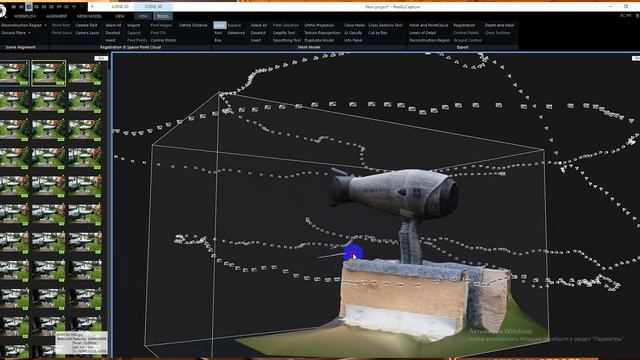Export Levels of Detail
Viewport: 640px width, 360px height.
pyautogui.click(x=422, y=33)
